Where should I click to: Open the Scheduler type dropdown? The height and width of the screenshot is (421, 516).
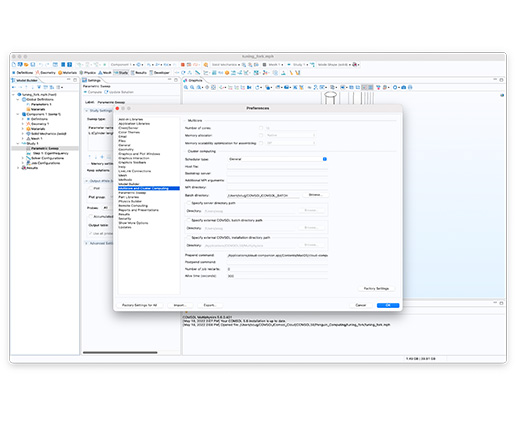coord(277,159)
